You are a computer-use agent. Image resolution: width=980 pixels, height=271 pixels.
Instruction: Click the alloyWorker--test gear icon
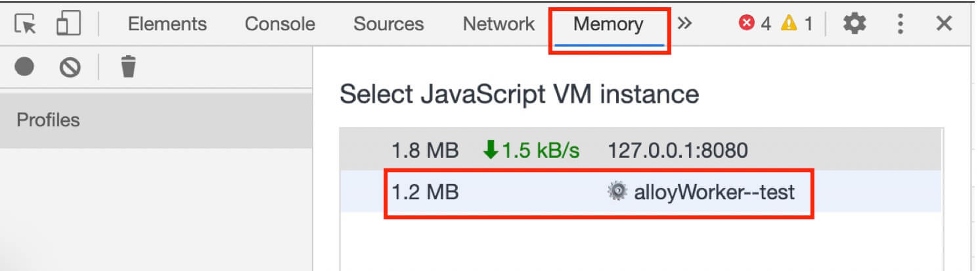tap(617, 192)
